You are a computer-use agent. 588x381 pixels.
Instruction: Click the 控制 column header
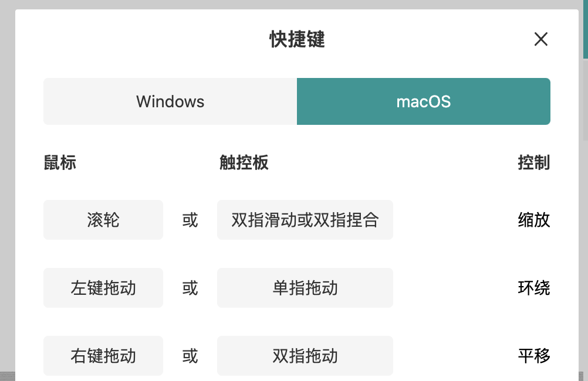tap(533, 162)
